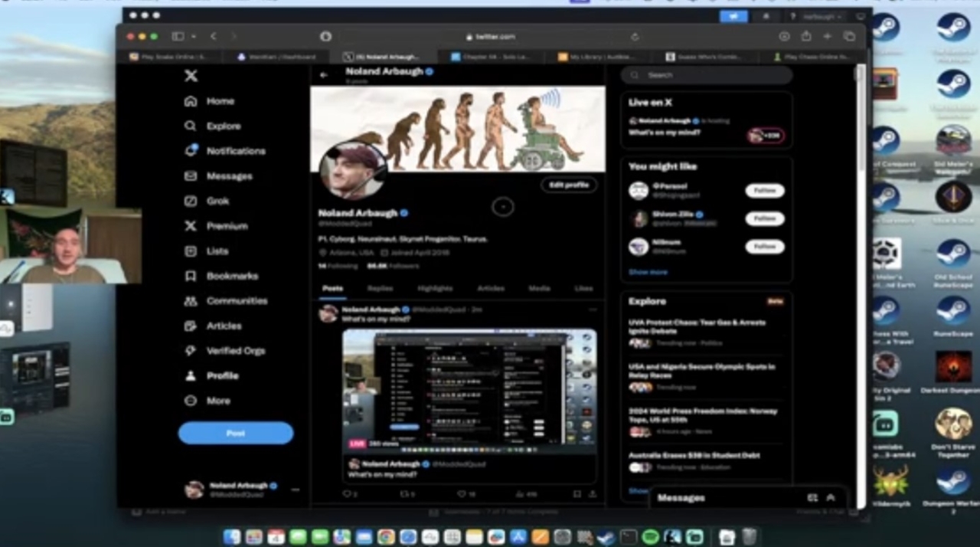The width and height of the screenshot is (980, 547).
Task: Click the back arrow beside Noland Arbaugh header
Action: [x=324, y=75]
